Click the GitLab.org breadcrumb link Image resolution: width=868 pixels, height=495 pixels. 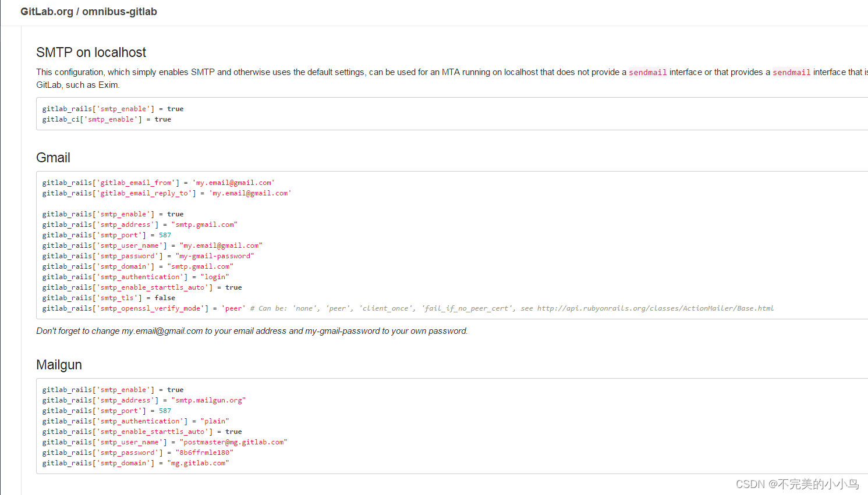(x=47, y=12)
